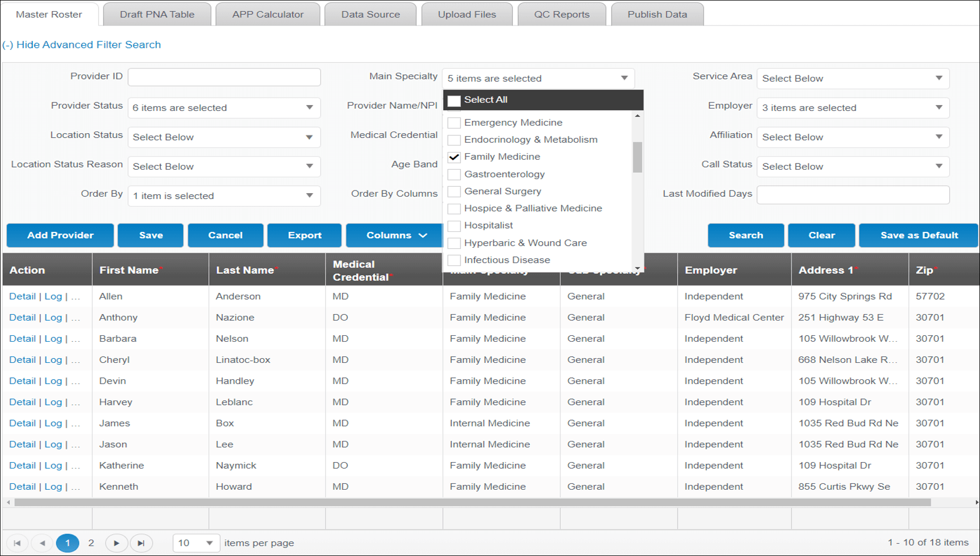Click the Export button

coord(304,235)
